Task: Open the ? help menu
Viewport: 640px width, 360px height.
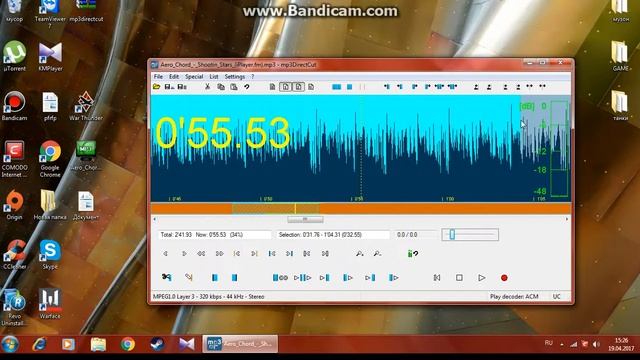Action: pos(253,76)
